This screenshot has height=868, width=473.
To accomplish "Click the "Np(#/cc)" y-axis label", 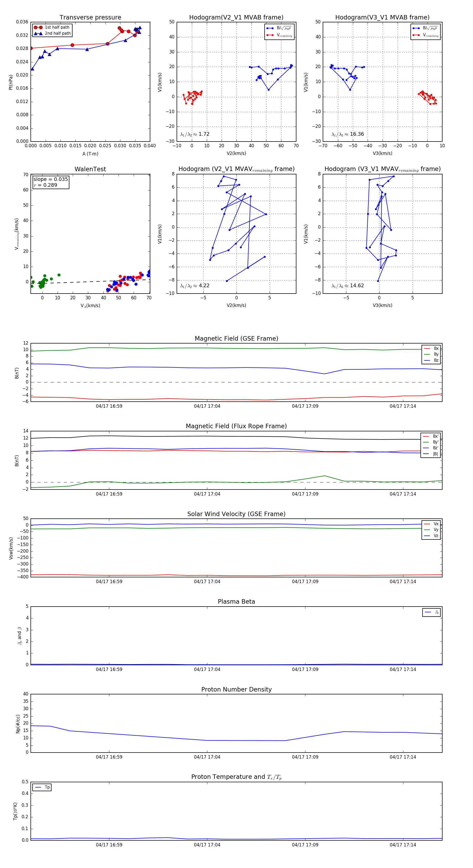I will click(18, 723).
